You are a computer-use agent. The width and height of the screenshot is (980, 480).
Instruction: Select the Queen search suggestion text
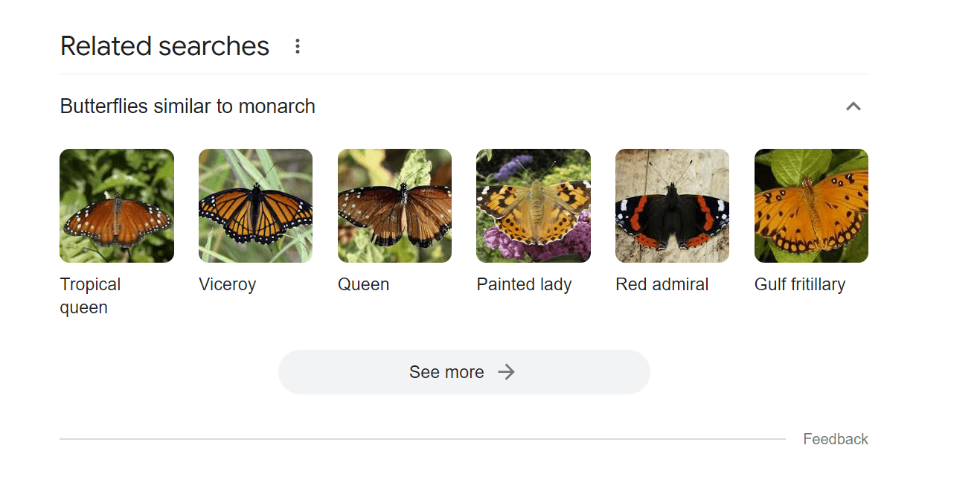pyautogui.click(x=363, y=284)
